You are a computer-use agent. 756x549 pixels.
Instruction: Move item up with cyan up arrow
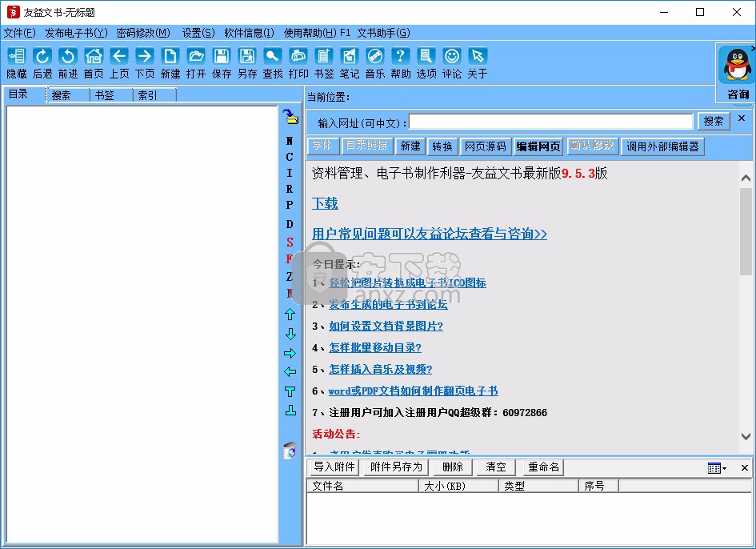click(290, 315)
